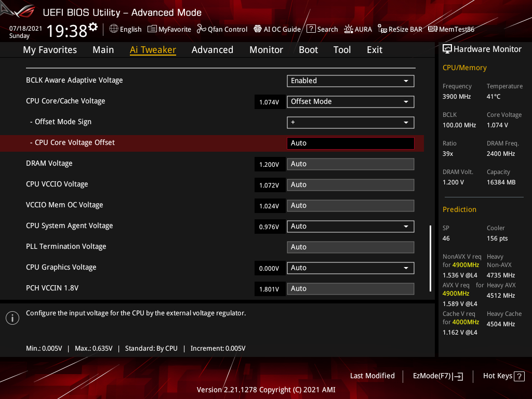
Task: Click into the CPU Core Voltage Offset field
Action: [x=350, y=143]
